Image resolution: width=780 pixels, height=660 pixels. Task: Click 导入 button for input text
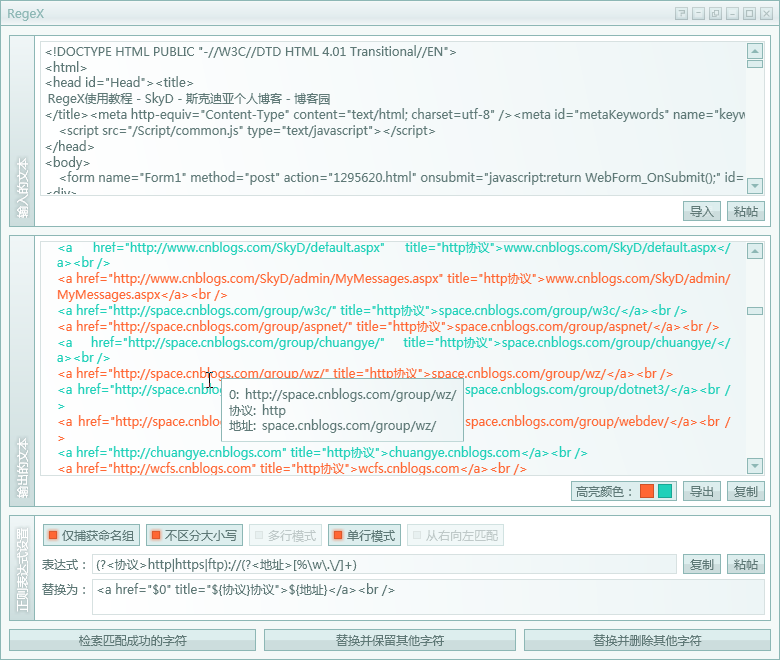[702, 211]
